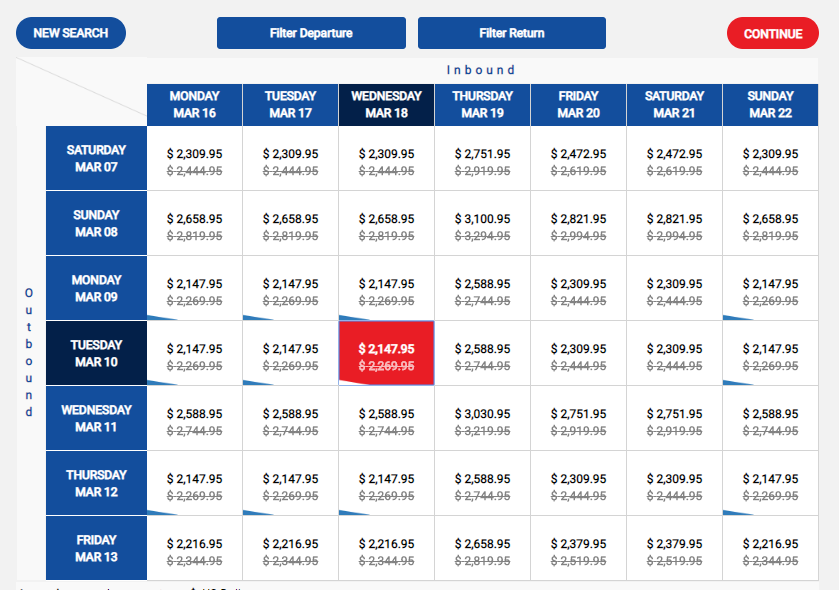Pick $2,379.95 fare Fri Mar 13 to Fri Mar 20
This screenshot has height=590, width=839.
click(x=578, y=548)
